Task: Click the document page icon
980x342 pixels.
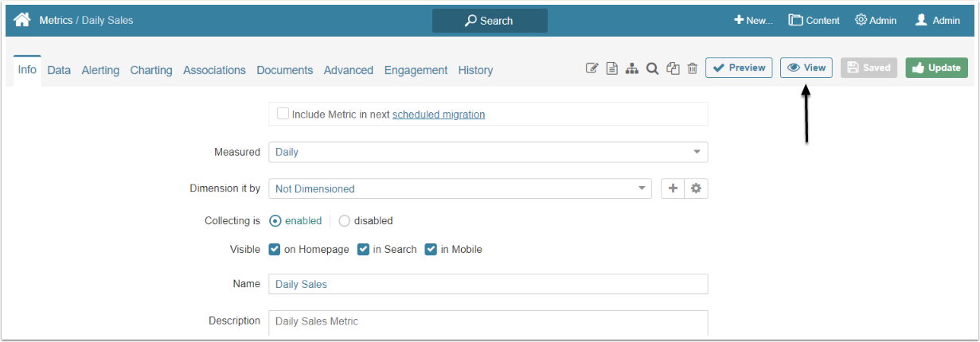Action: (611, 68)
